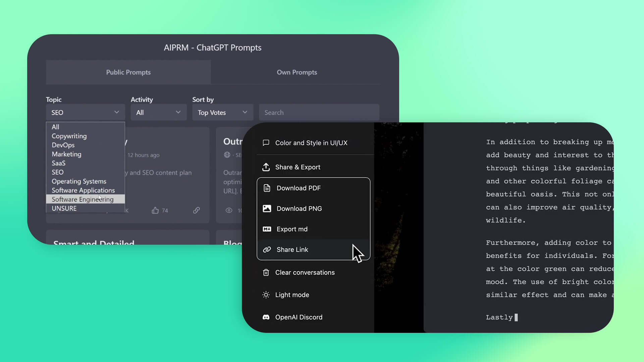
Task: Click inside the Search prompts field
Action: tap(318, 112)
